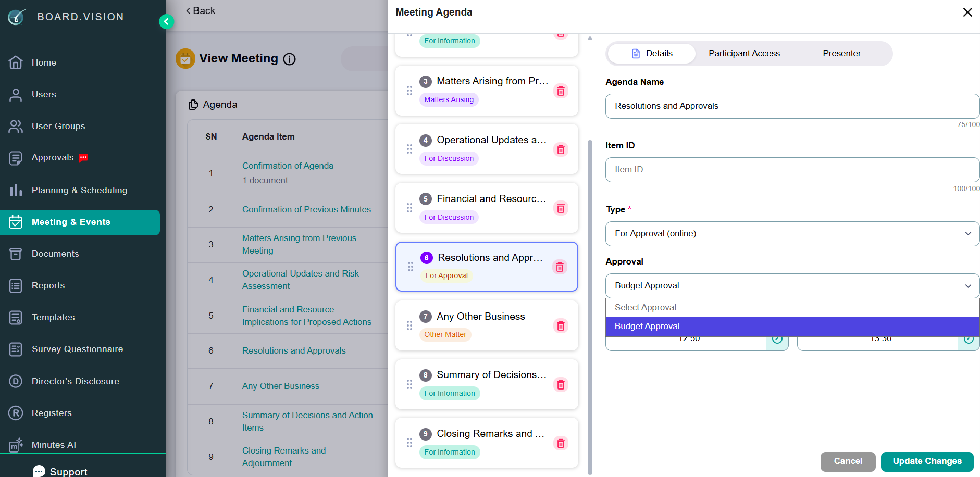Click the Board.Vision logo icon
Image resolution: width=980 pixels, height=477 pixels.
pos(17,17)
